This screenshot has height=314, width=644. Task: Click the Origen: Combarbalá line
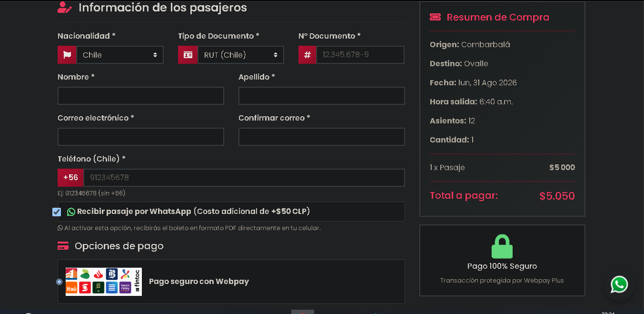point(470,45)
